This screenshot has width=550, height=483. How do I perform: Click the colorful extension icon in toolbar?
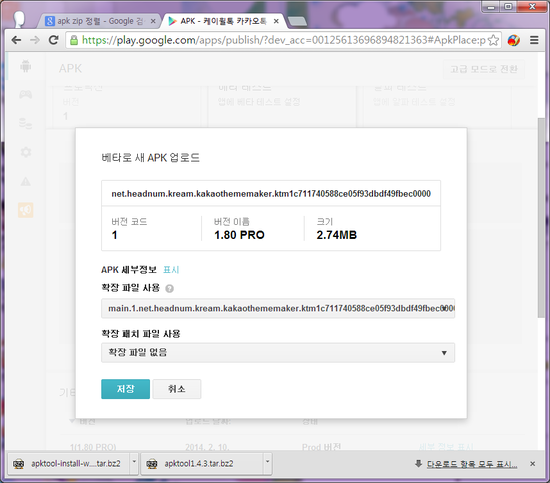pyautogui.click(x=514, y=40)
